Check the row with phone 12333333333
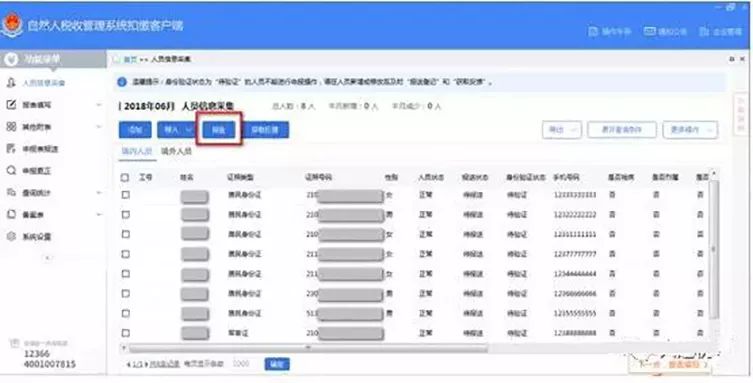Image resolution: width=753 pixels, height=383 pixels. (125, 195)
